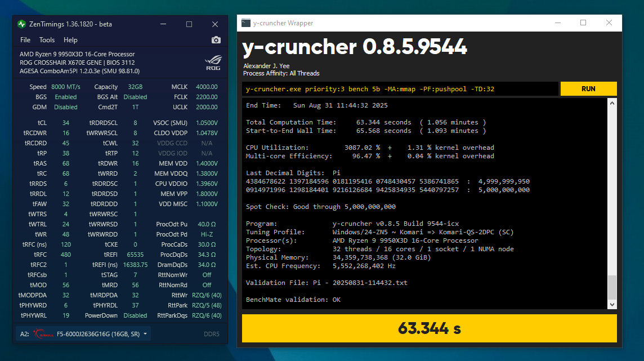Click the tREFI value 65535
Screen dimensions: 644x361
pyautogui.click(x=135, y=255)
